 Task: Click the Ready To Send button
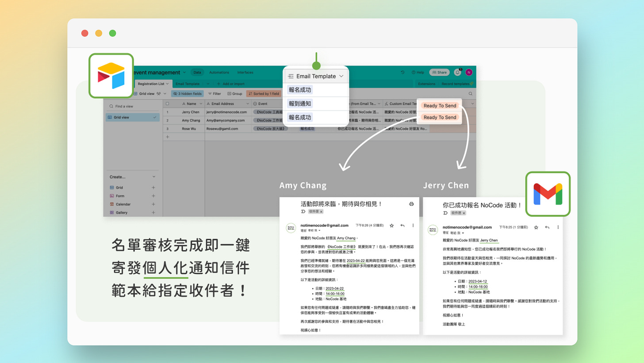pos(440,106)
